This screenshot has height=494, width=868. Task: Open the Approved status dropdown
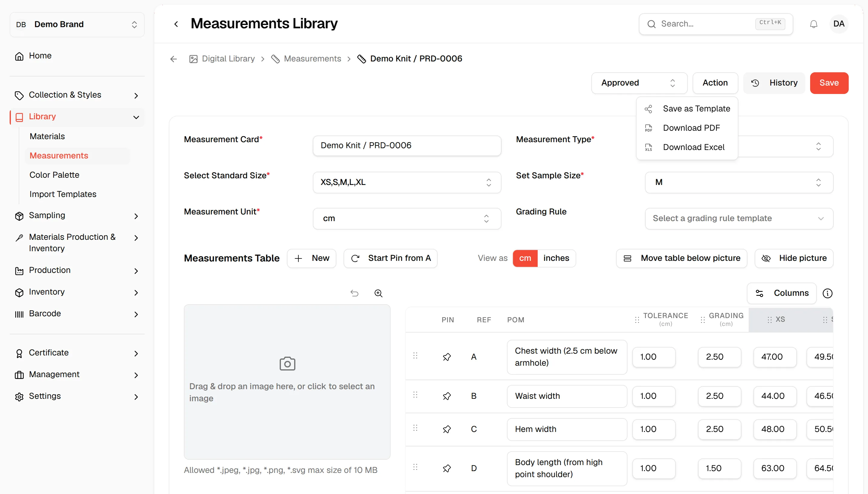[x=639, y=83]
